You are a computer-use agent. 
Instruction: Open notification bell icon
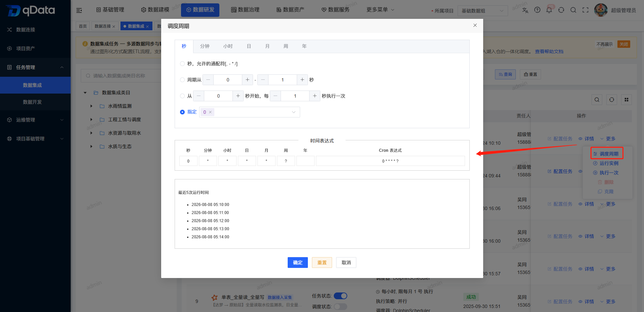pos(549,10)
